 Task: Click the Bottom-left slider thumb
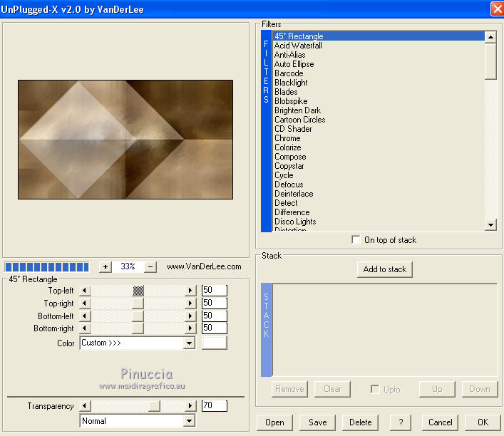coord(138,316)
